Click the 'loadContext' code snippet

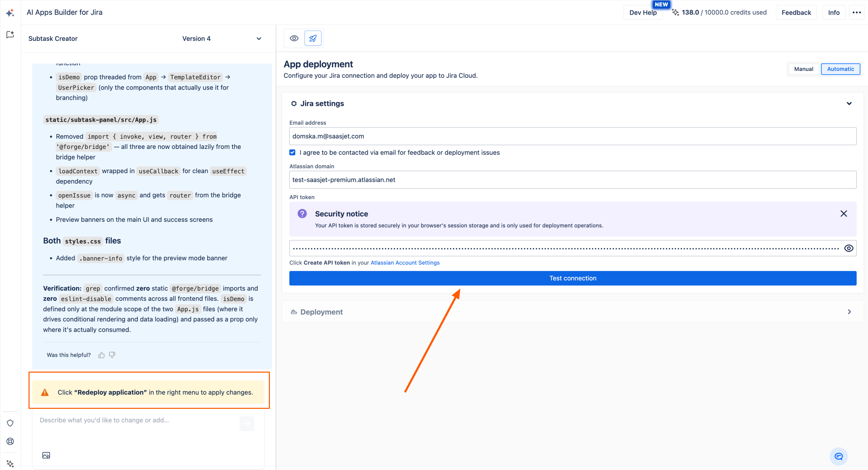(78, 171)
